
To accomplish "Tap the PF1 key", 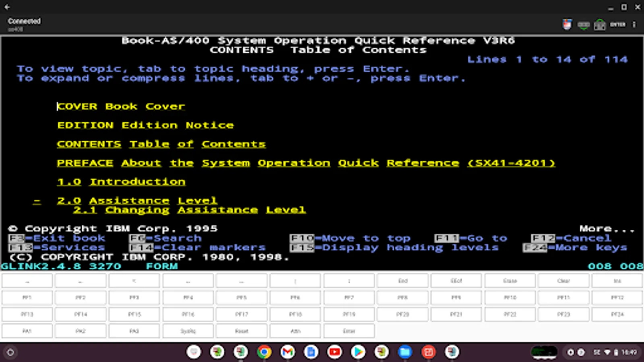I will [27, 298].
